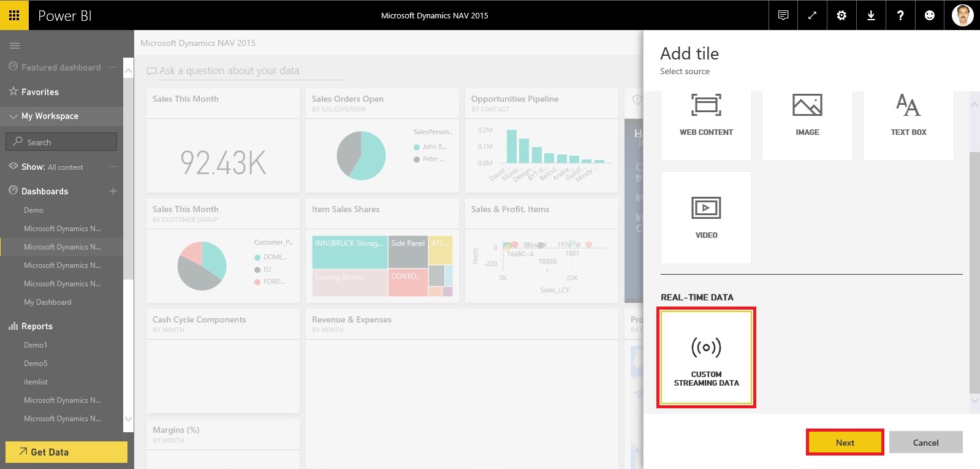Open the notifications icon in top bar
Viewport: 980px width, 469px height.
783,15
